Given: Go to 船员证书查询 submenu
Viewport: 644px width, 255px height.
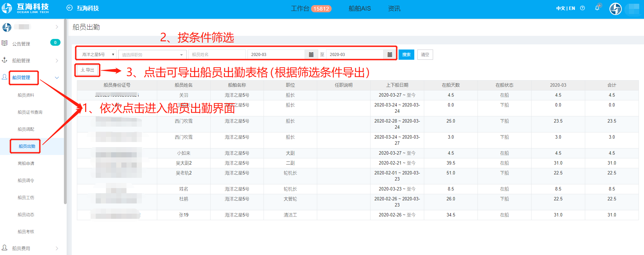Looking at the screenshot, I should pyautogui.click(x=30, y=112).
